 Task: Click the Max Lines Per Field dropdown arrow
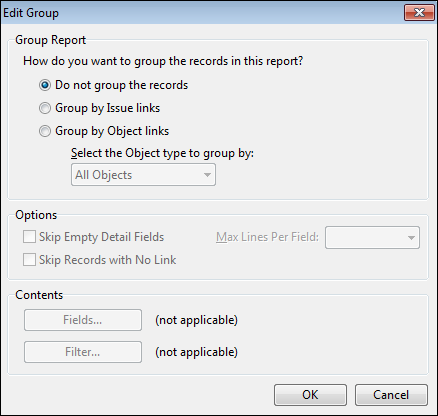pyautogui.click(x=411, y=238)
